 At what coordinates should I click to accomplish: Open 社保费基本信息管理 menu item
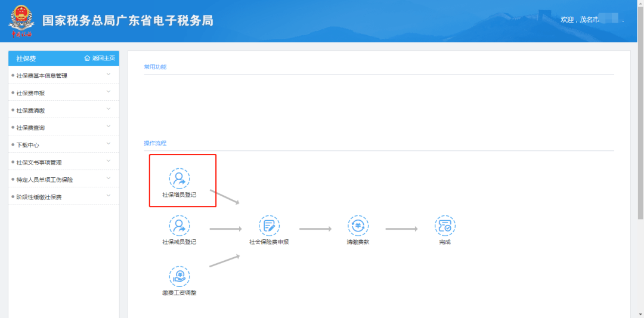[x=64, y=76]
